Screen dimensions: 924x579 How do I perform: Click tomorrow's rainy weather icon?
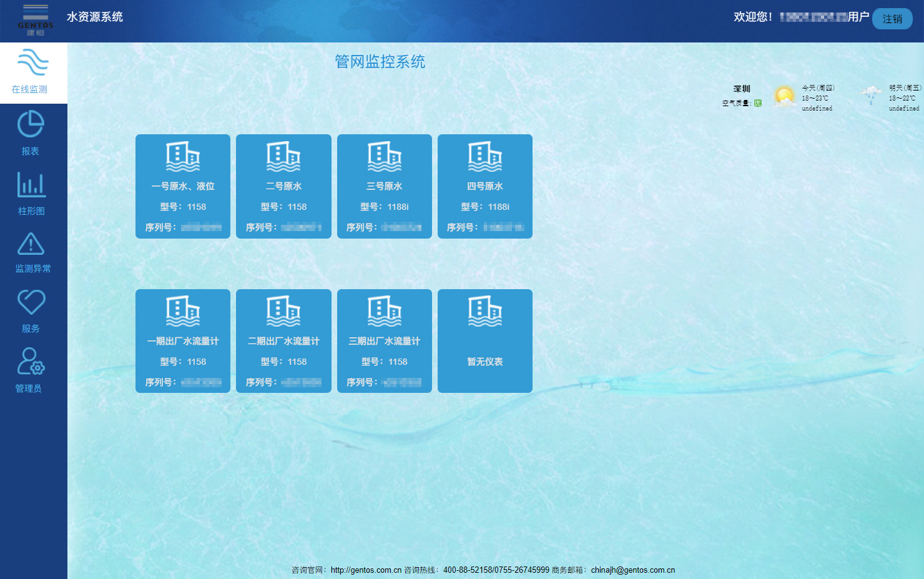pos(871,96)
